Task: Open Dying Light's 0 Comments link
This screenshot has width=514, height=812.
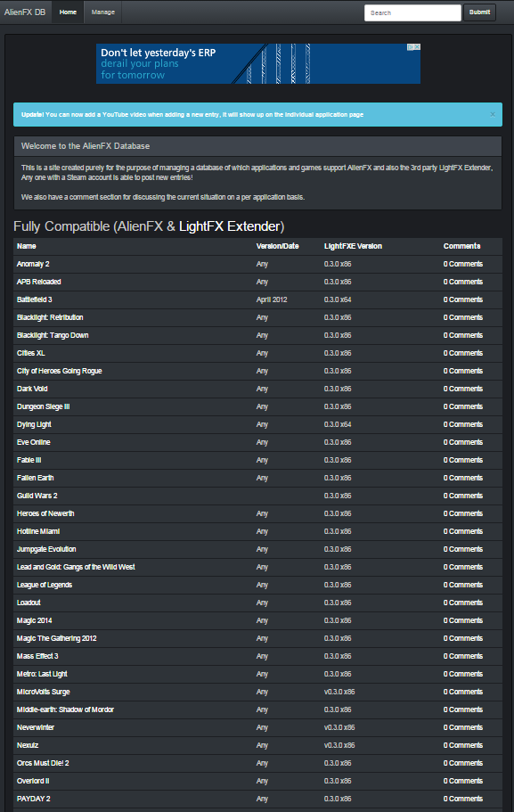Action: click(462, 424)
